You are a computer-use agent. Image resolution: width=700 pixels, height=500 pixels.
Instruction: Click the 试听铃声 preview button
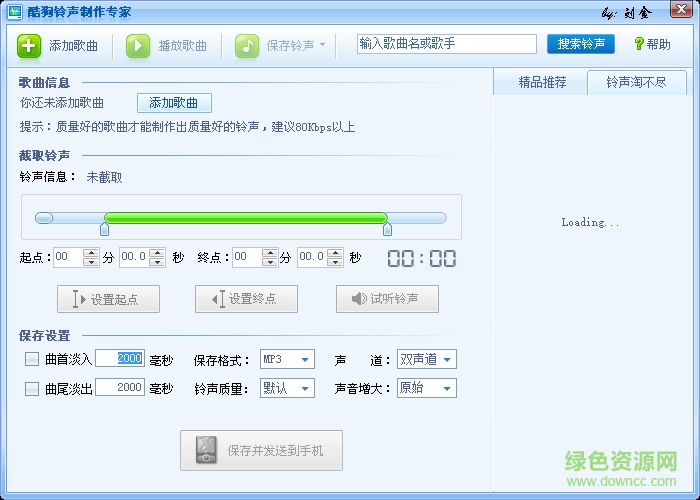[x=388, y=299]
